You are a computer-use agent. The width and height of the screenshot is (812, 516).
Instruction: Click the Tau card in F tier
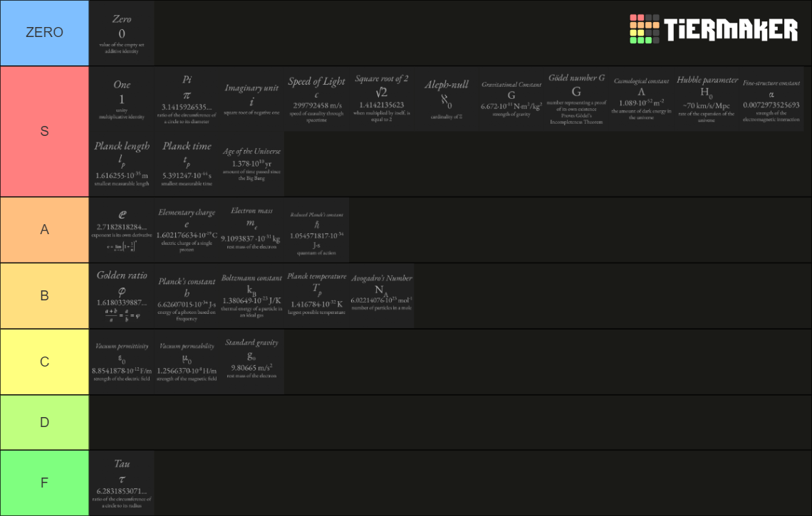point(122,483)
